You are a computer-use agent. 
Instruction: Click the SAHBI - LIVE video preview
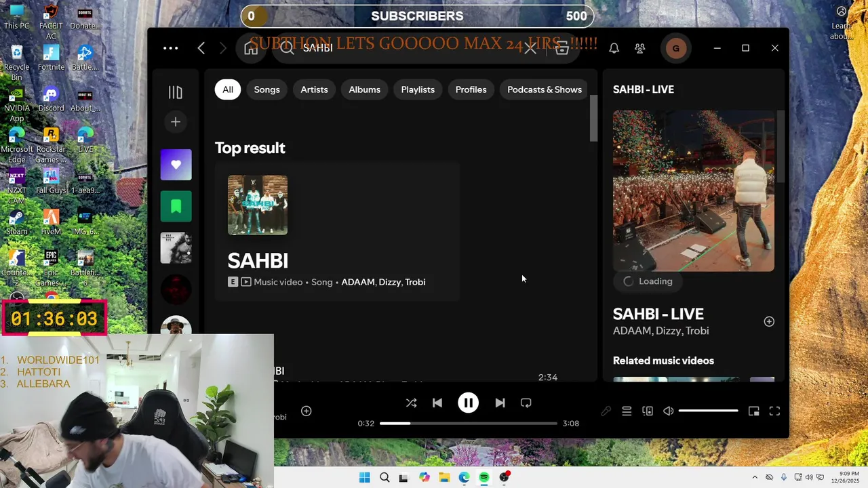[694, 191]
